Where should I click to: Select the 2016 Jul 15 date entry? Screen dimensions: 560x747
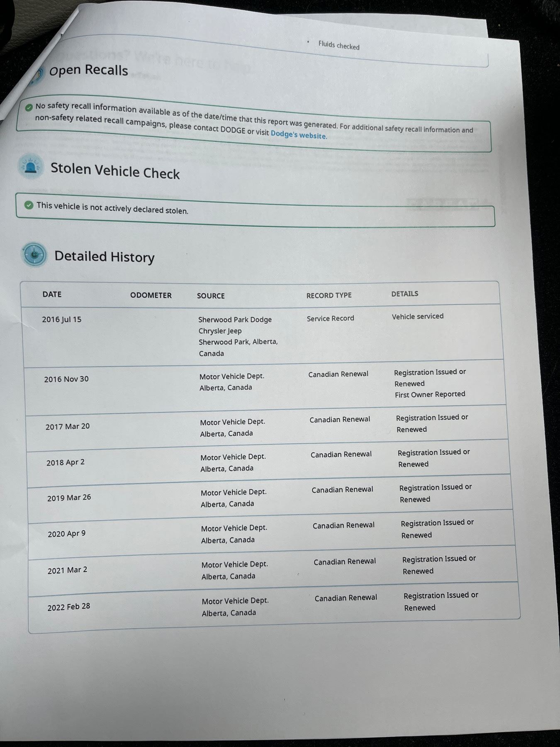[62, 320]
